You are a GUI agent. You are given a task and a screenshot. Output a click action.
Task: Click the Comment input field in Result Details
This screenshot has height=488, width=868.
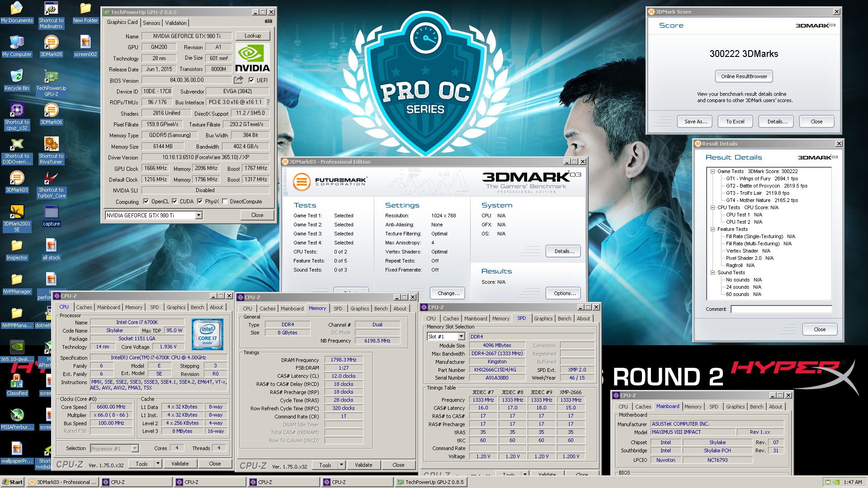[x=781, y=309]
